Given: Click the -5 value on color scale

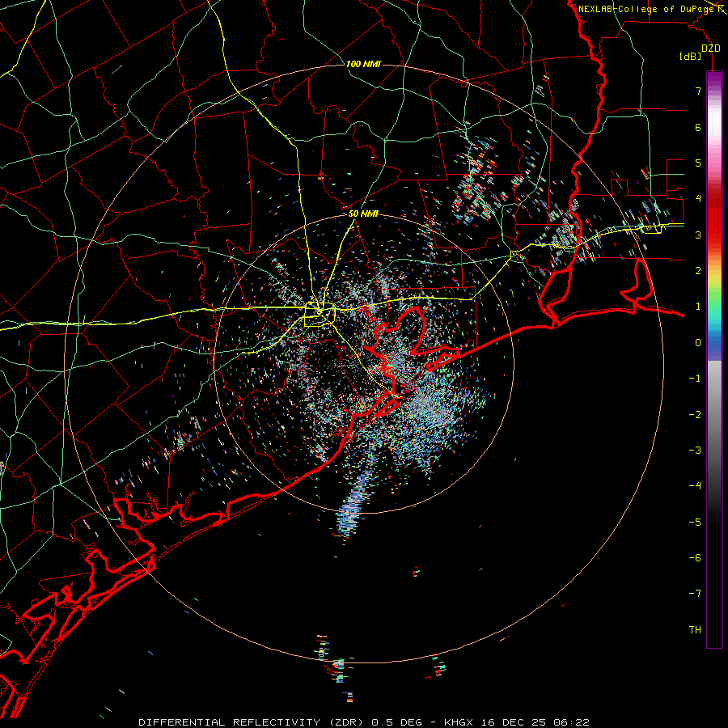Looking at the screenshot, I should point(695,523).
